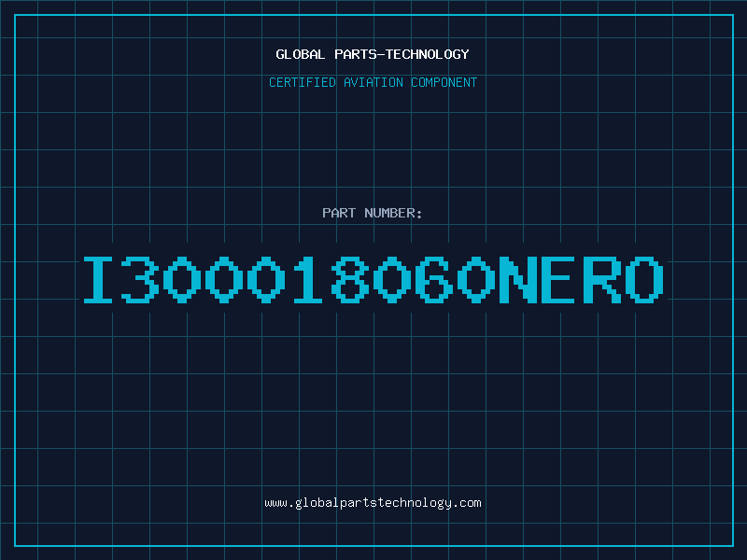This screenshot has height=560, width=747.
Task: Click the PART NUMBER: label
Action: pos(372,213)
